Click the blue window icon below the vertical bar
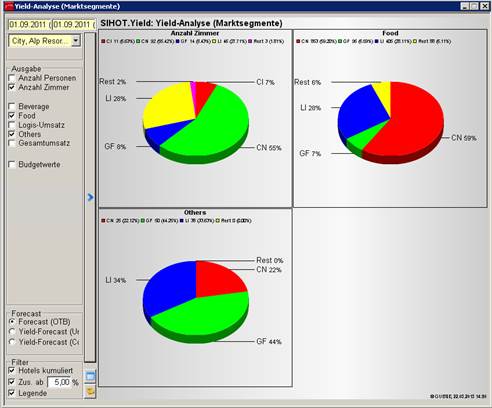492x408 pixels. click(x=90, y=376)
